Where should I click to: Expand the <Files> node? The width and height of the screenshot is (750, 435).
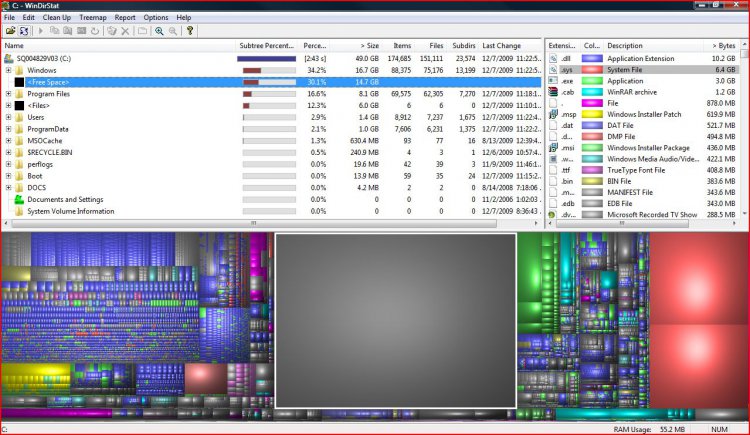click(8, 105)
